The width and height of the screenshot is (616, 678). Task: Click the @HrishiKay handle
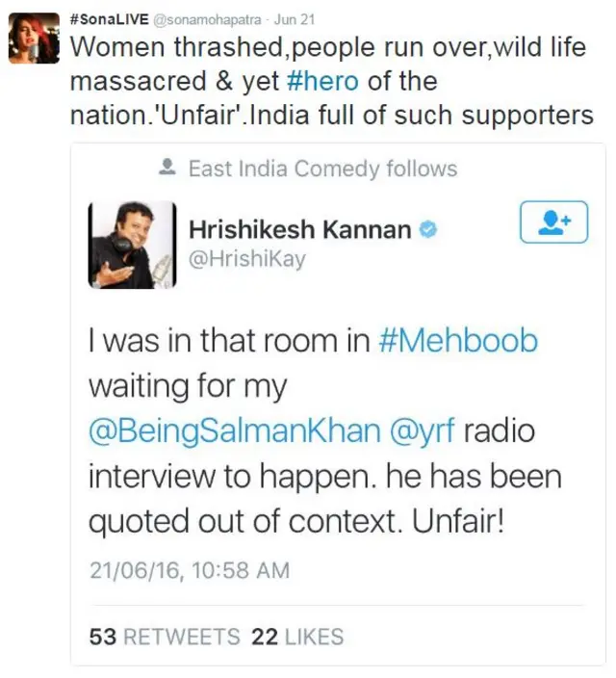point(246,258)
